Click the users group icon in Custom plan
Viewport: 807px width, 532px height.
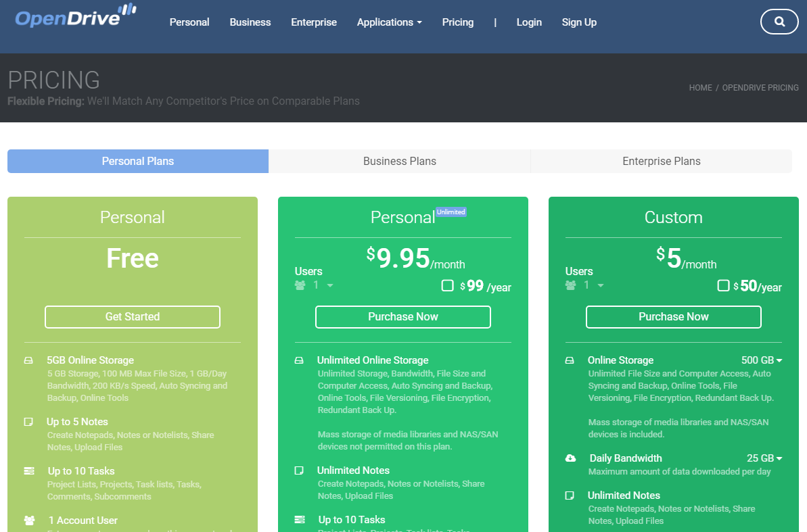[571, 285]
